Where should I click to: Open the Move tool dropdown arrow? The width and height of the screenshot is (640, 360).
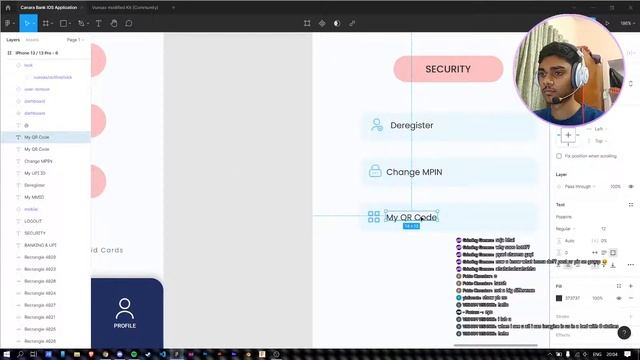pyautogui.click(x=33, y=23)
